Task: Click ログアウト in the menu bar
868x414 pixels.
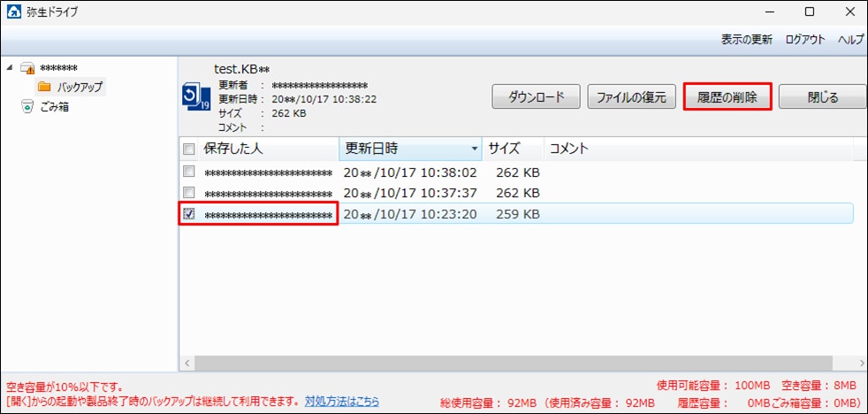Action: 804,40
